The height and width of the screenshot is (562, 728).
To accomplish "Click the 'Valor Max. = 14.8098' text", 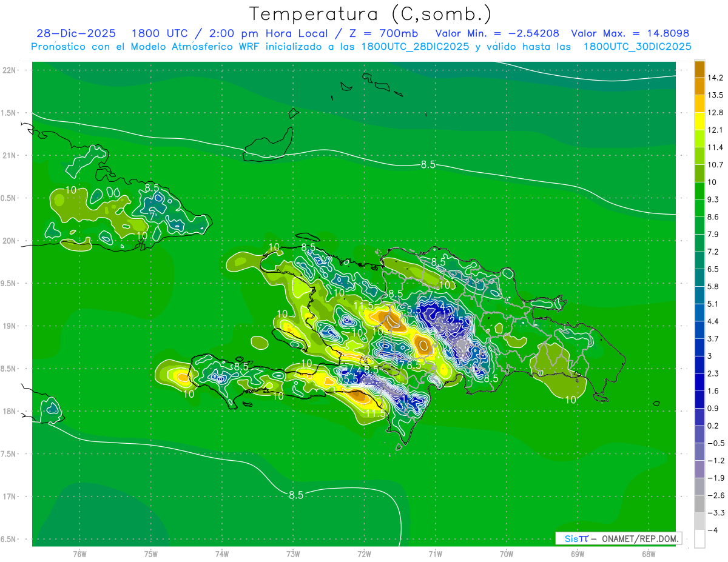I will click(630, 33).
